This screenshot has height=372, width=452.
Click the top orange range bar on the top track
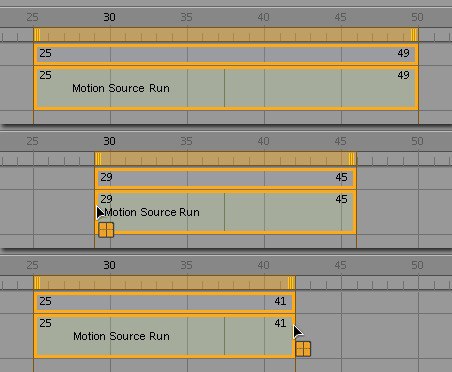pyautogui.click(x=226, y=35)
